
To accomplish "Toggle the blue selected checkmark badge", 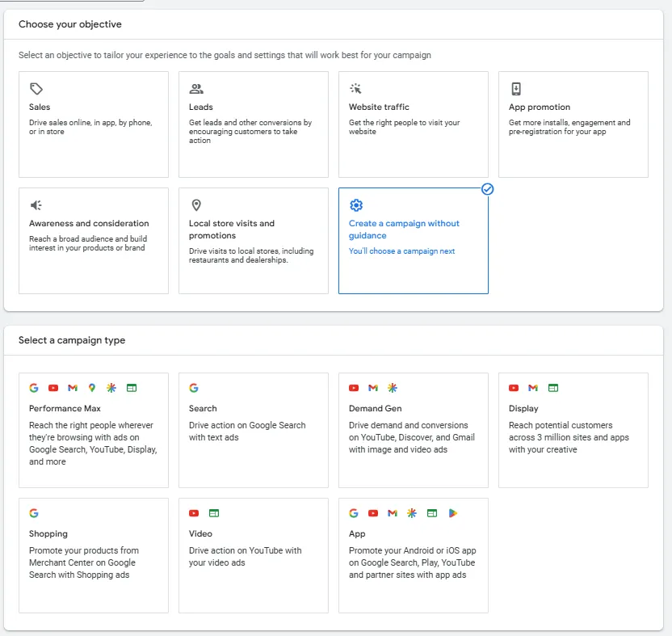I will 487,189.
